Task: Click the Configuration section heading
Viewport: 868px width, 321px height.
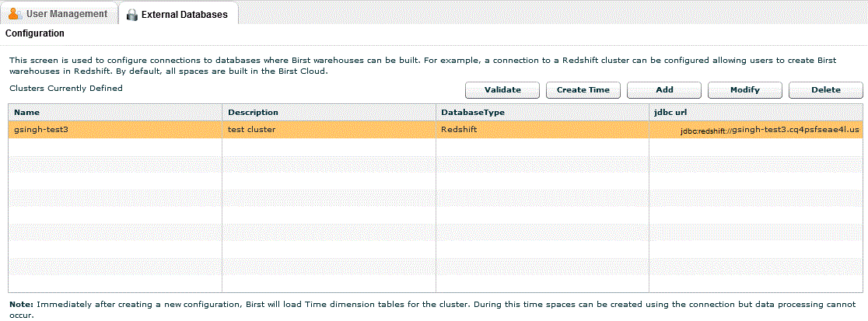Action: click(x=35, y=34)
